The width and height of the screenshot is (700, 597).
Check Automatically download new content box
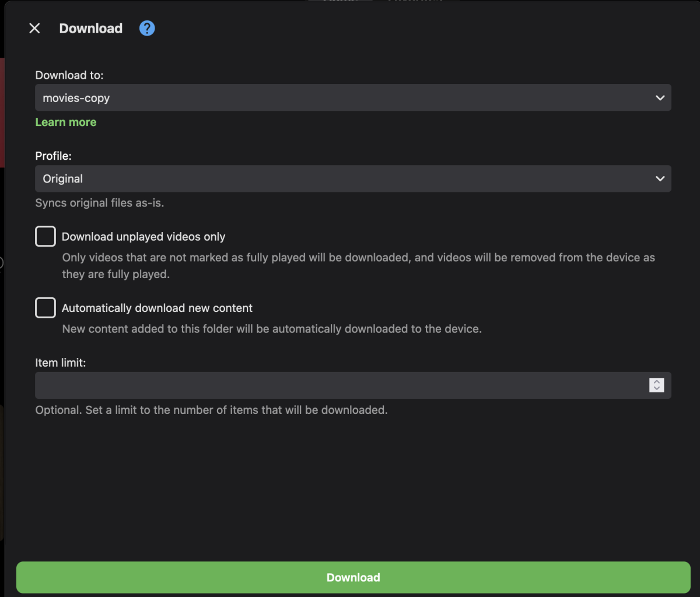coord(45,308)
